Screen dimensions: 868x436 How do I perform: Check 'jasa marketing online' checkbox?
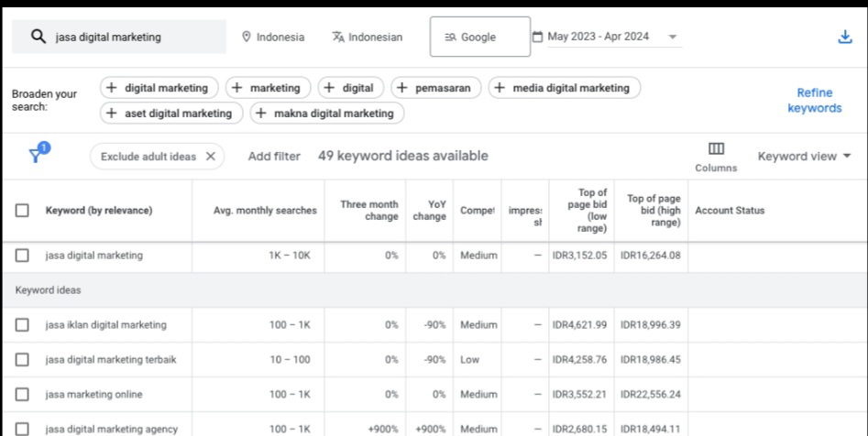[22, 395]
